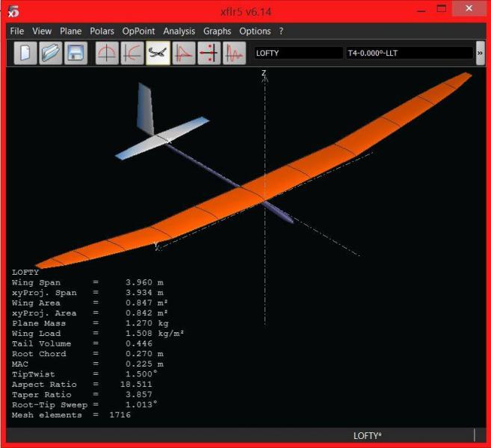Open the Analysis menu

click(179, 31)
